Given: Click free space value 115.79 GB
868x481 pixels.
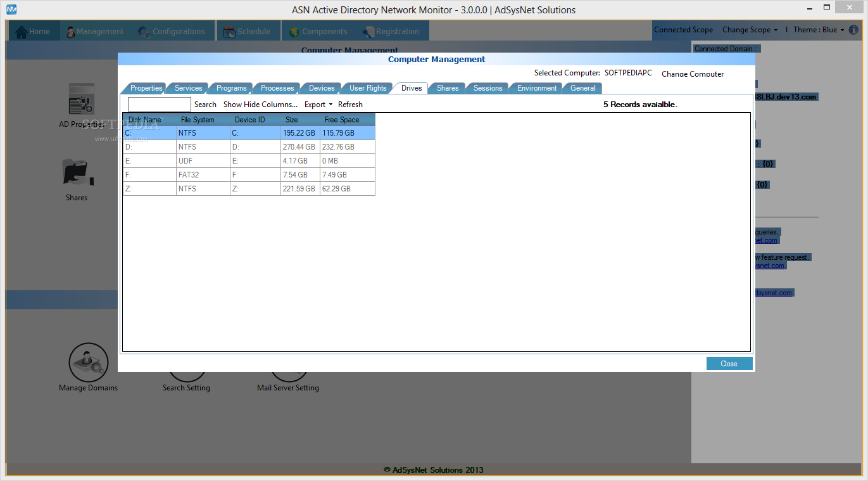Looking at the screenshot, I should tap(348, 133).
